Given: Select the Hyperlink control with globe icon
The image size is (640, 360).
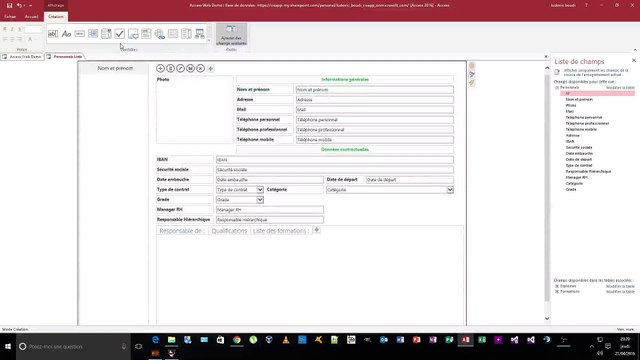Looking at the screenshot, I should click(160, 34).
